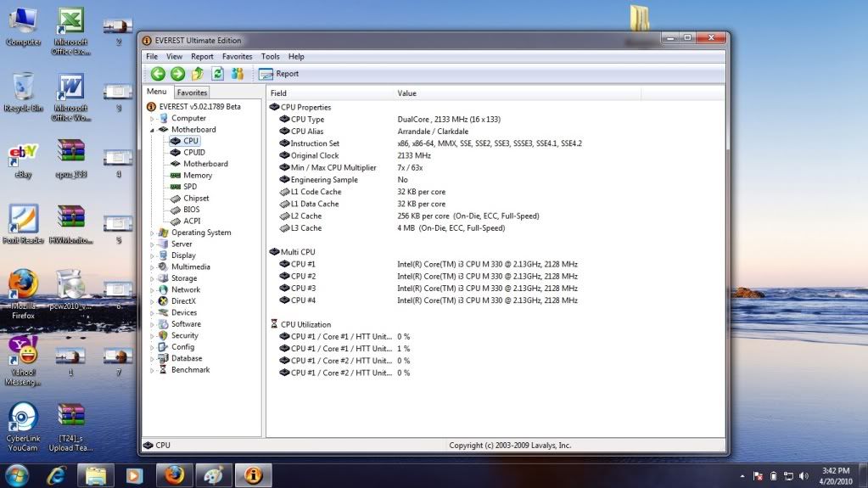868x488 pixels.
Task: Open Microsoft Office Excel desktop shortcut
Action: [x=71, y=31]
